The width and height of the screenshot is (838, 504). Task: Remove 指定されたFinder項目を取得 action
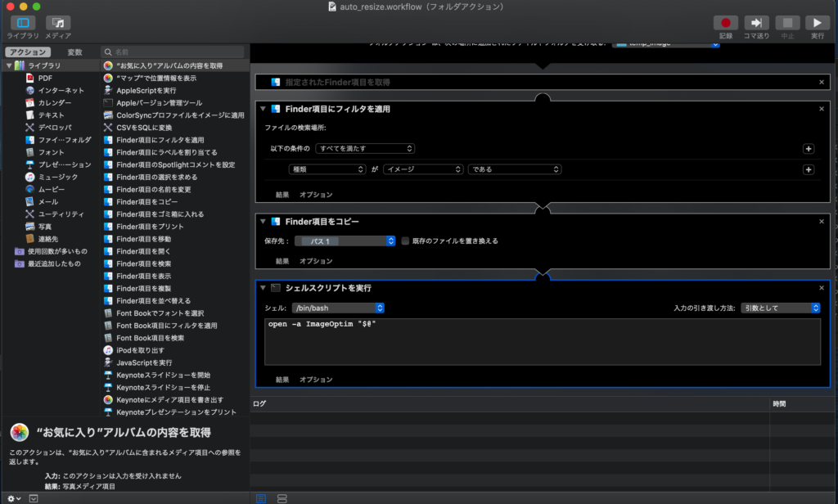[x=822, y=83]
